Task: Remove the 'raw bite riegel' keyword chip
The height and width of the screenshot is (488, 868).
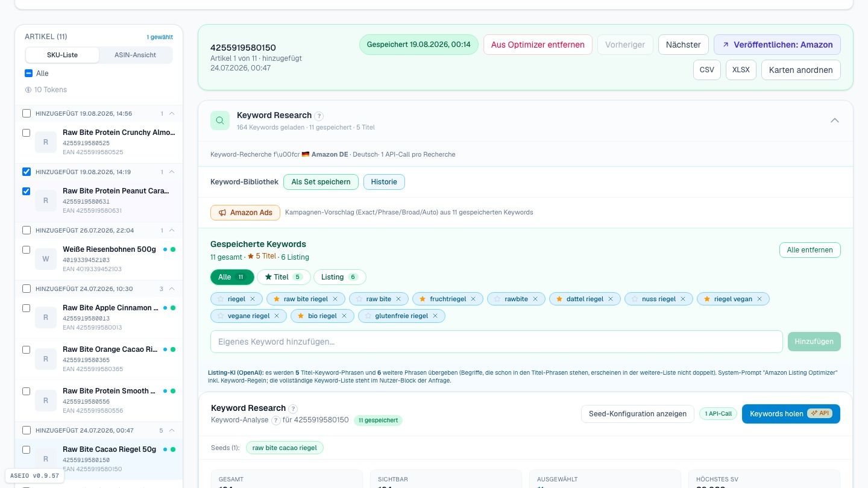Action: pos(335,299)
